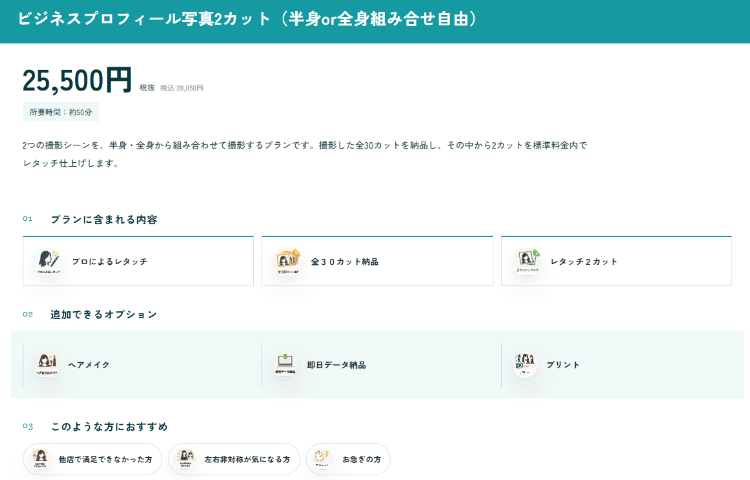The width and height of the screenshot is (750, 480).
Task: Click the レタッチ2カット portrait icon
Action: (527, 261)
